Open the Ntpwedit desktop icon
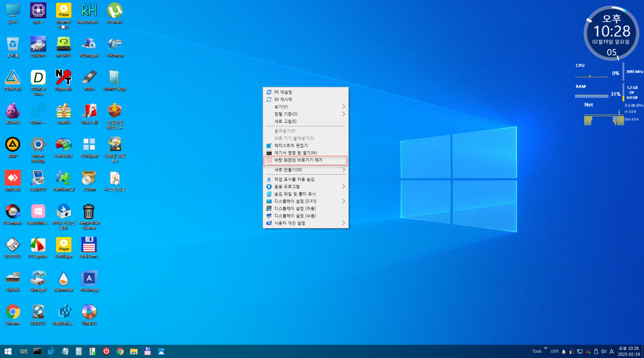The image size is (644, 358). pyautogui.click(x=63, y=81)
